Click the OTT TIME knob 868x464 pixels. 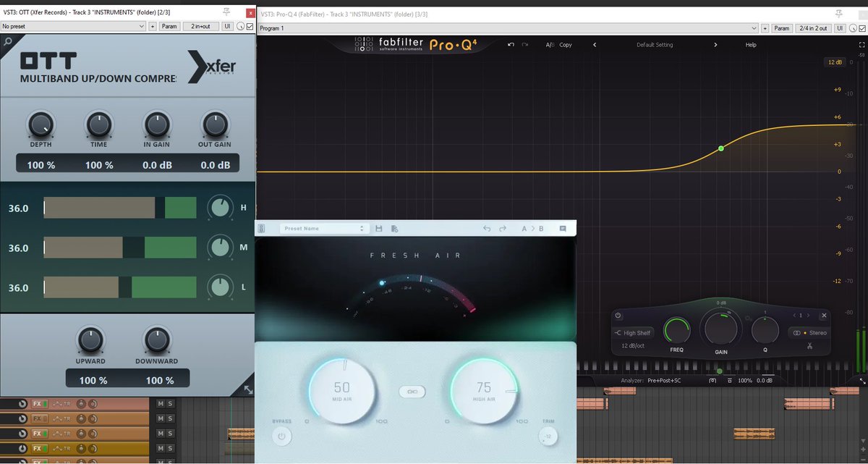(x=99, y=126)
